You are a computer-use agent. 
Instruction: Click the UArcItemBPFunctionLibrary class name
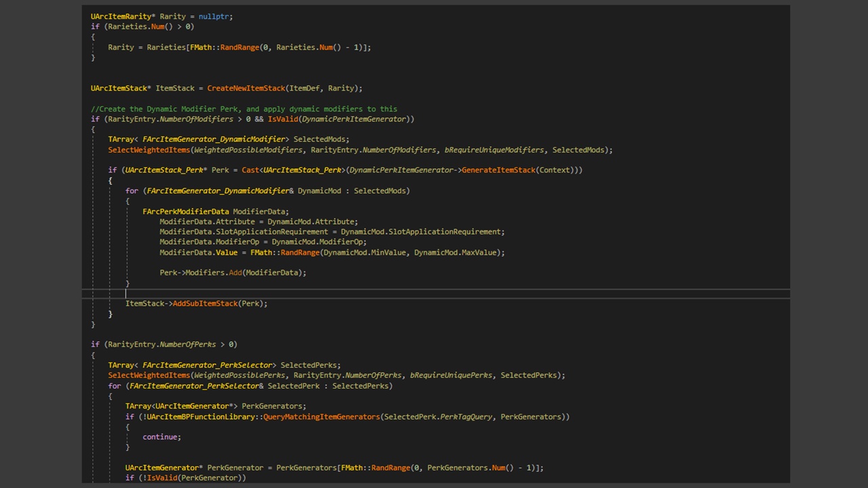click(x=200, y=417)
